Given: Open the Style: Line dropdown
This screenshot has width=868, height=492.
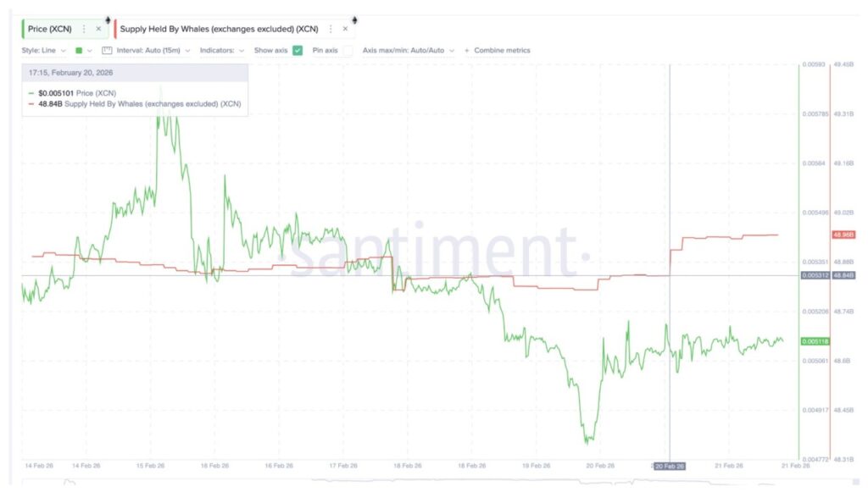Looking at the screenshot, I should [x=44, y=51].
